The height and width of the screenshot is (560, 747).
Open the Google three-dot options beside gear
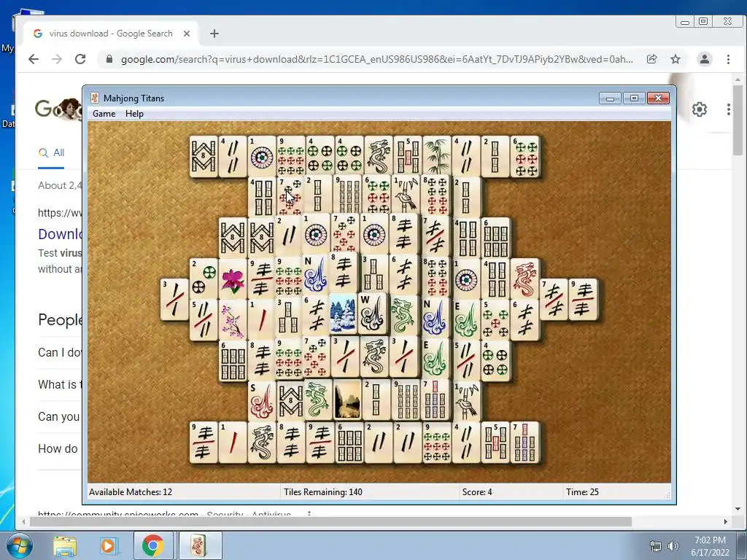[x=729, y=109]
